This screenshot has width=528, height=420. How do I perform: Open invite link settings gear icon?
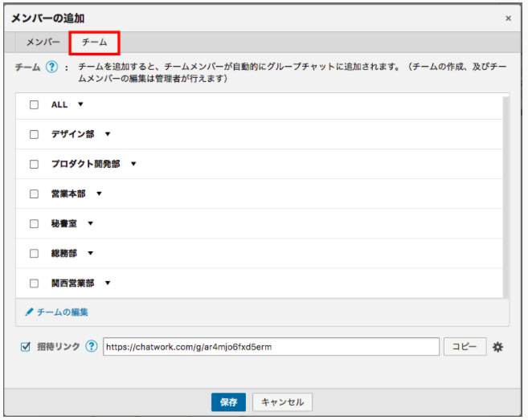(498, 347)
